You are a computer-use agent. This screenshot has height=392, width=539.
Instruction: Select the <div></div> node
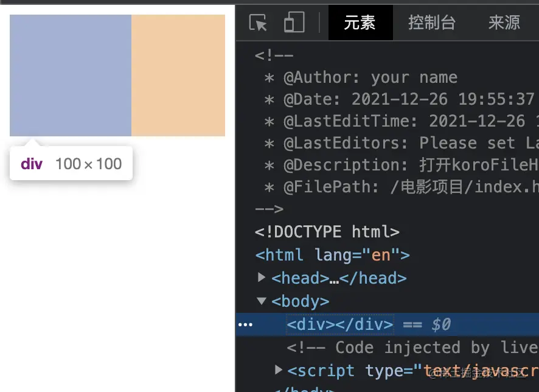[x=340, y=324]
